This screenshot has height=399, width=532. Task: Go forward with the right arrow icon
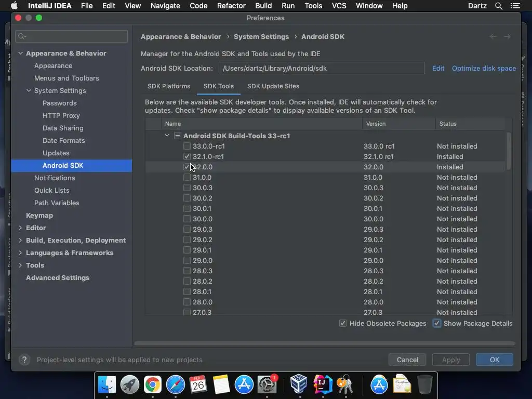(x=507, y=36)
